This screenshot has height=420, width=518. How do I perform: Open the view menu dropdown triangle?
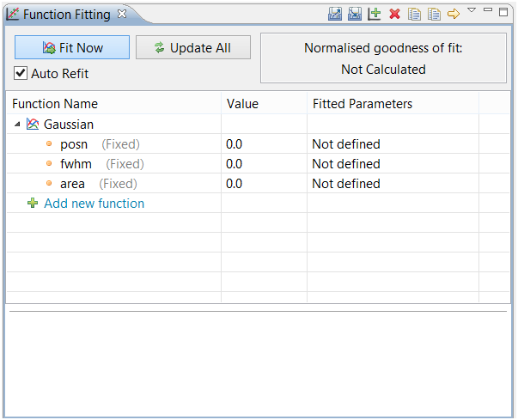[472, 10]
